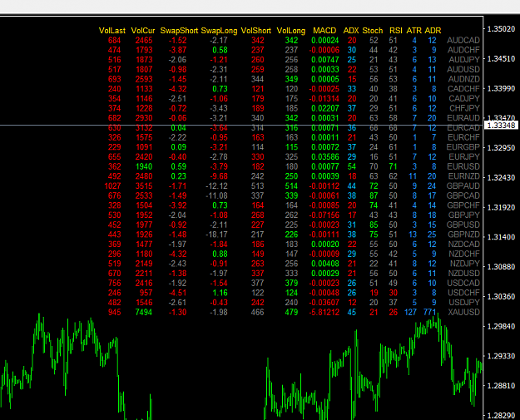Select the NZDCHF symbol label
Screen dimensions: 520x420
click(464, 254)
